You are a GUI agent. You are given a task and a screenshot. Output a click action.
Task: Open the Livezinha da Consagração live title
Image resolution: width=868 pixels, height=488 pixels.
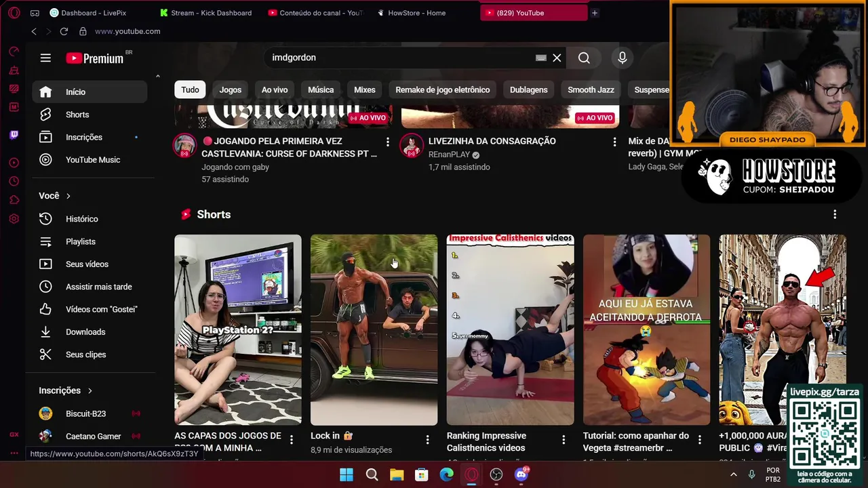(492, 141)
